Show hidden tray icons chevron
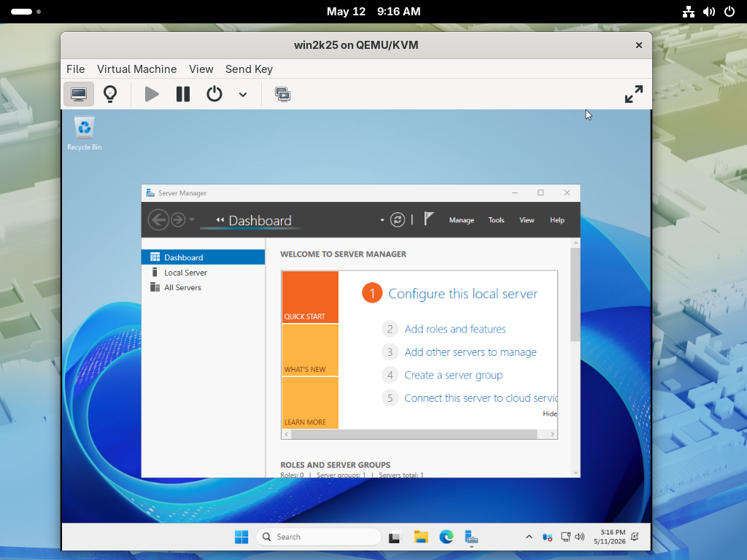Viewport: 747px width, 560px height. pyautogui.click(x=529, y=537)
